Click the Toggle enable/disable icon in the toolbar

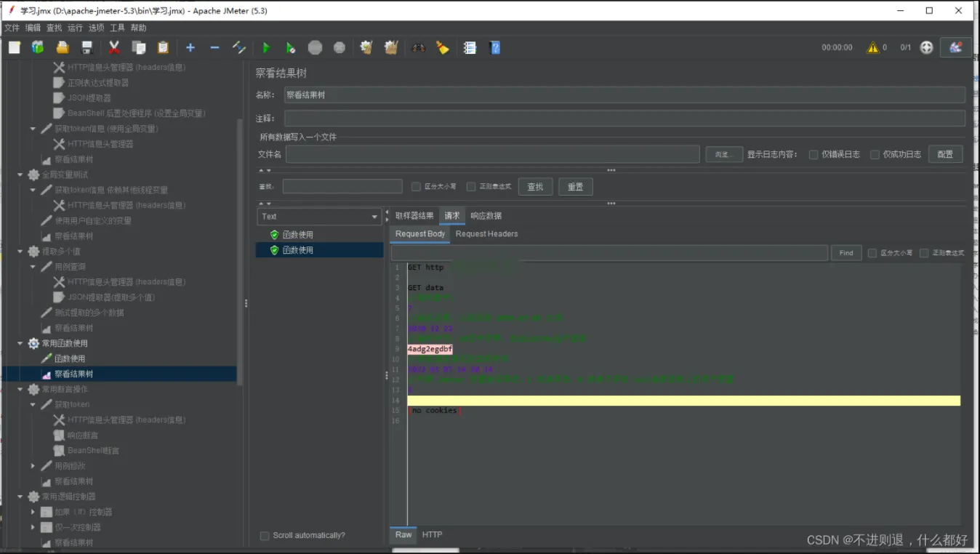239,47
